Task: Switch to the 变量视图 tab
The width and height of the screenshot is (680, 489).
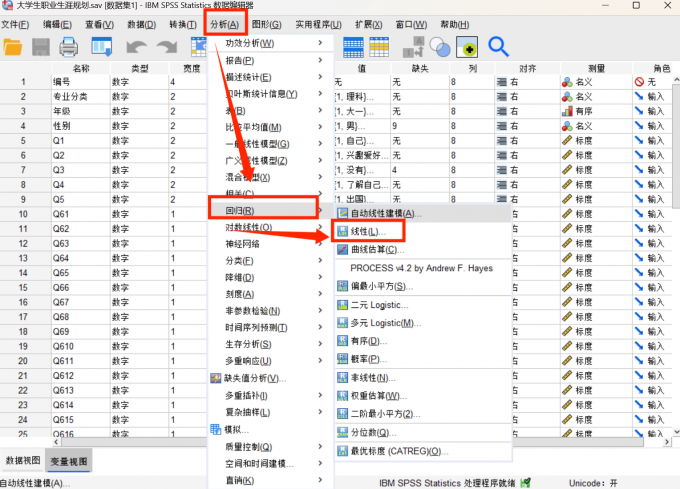Action: (x=69, y=461)
